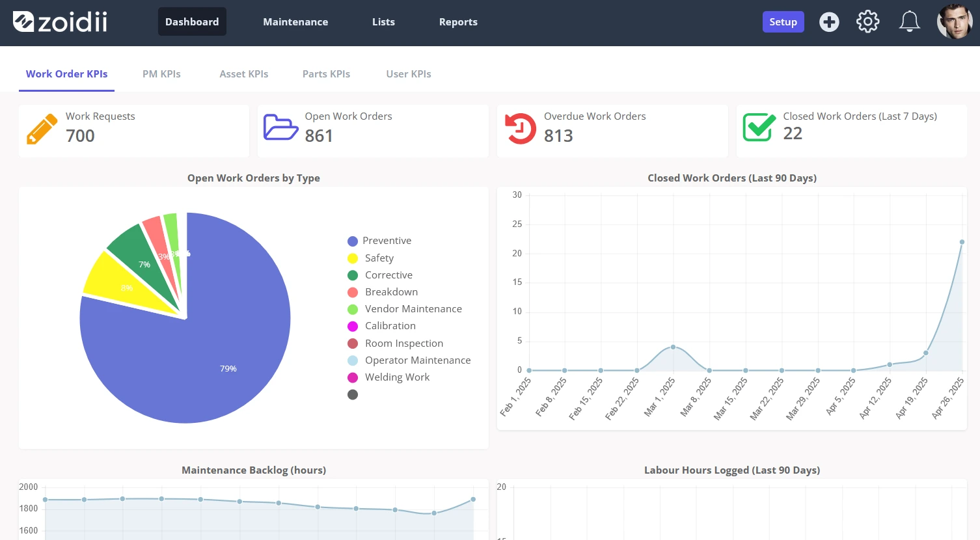Open the user profile avatar
This screenshot has width=980, height=540.
click(955, 22)
